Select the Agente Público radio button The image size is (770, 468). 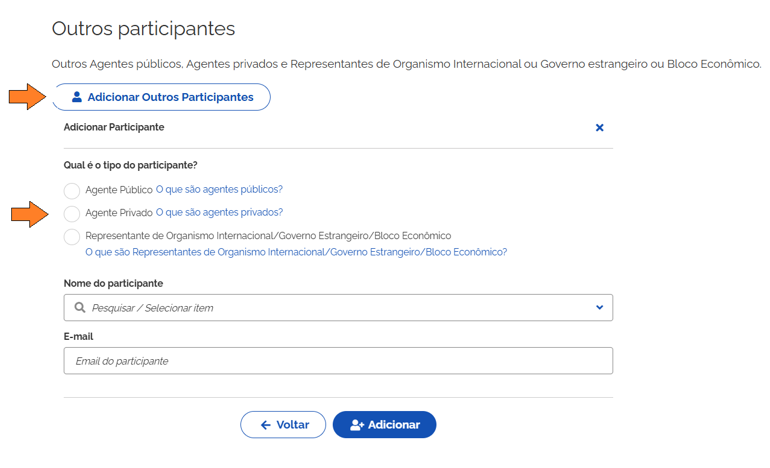point(72,190)
